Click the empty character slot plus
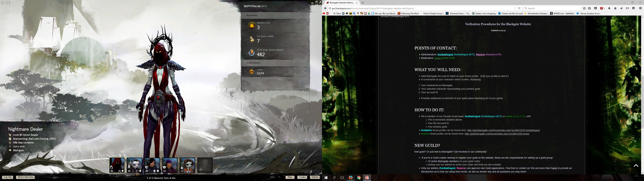Screen dimensions: 644x181 205,165
